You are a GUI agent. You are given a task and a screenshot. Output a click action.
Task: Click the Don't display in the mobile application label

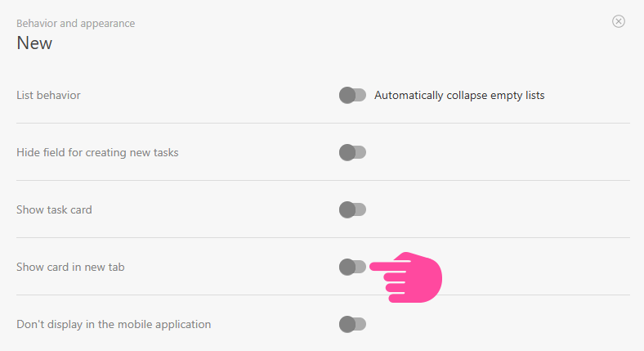(114, 325)
